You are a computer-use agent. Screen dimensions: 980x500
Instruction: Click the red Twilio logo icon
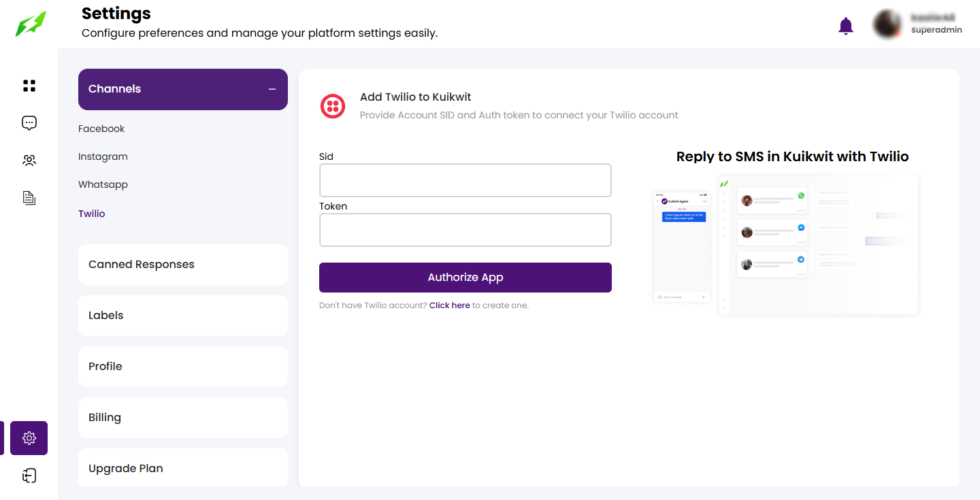click(333, 106)
